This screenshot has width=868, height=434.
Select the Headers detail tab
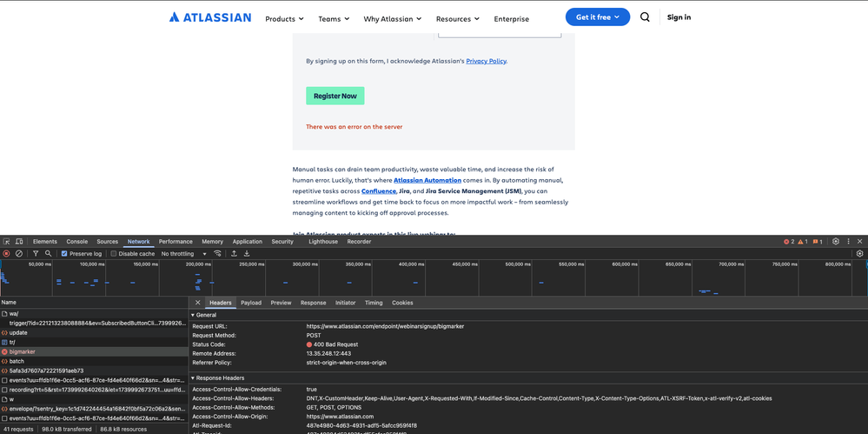point(221,303)
